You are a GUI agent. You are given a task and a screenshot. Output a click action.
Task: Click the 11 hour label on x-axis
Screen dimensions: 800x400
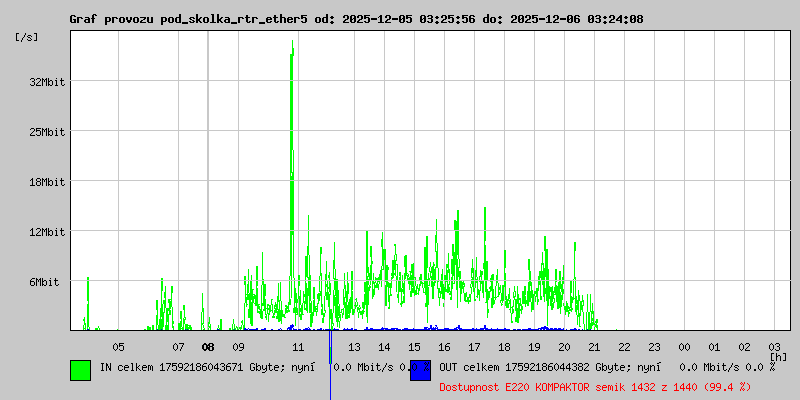(x=298, y=347)
